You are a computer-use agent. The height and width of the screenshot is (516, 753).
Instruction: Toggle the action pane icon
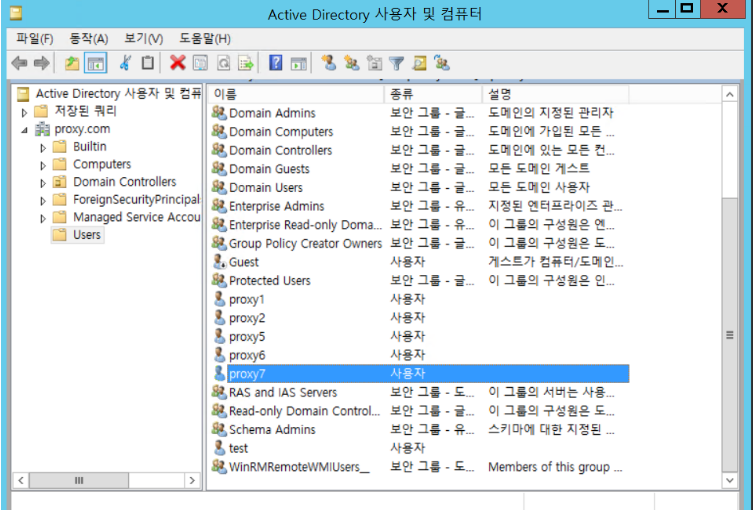point(299,63)
